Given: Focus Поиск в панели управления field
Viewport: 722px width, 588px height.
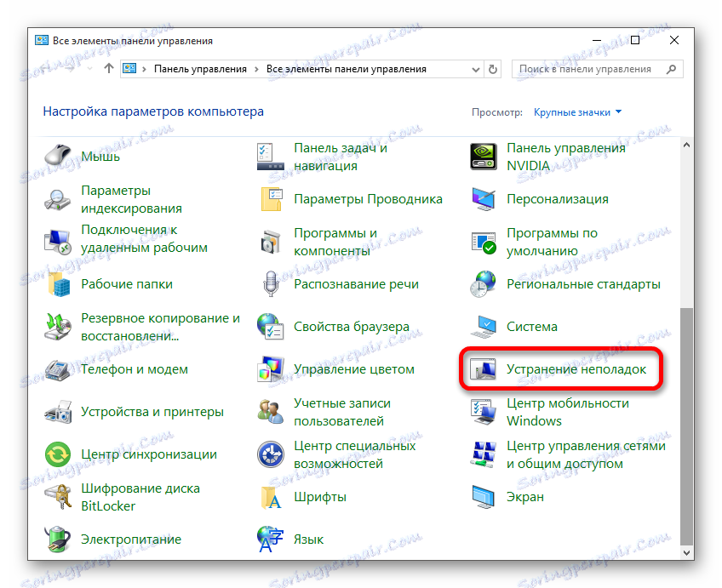Looking at the screenshot, I should coord(597,69).
